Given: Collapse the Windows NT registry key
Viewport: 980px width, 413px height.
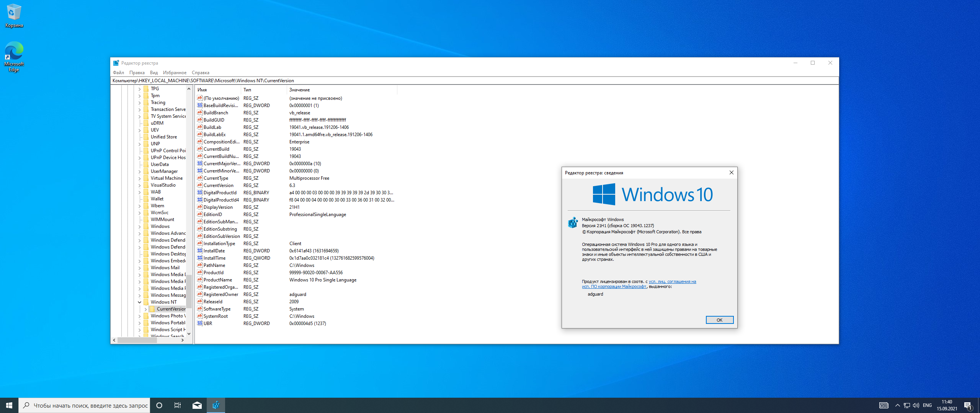Looking at the screenshot, I should tap(139, 302).
